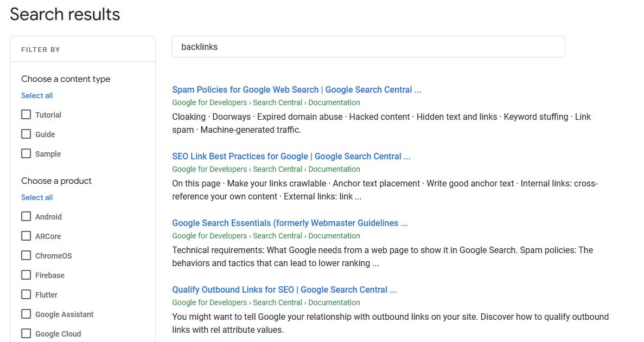Screen dimensions: 644x342
Task: Check the ARCore checkbox
Action: (25, 236)
